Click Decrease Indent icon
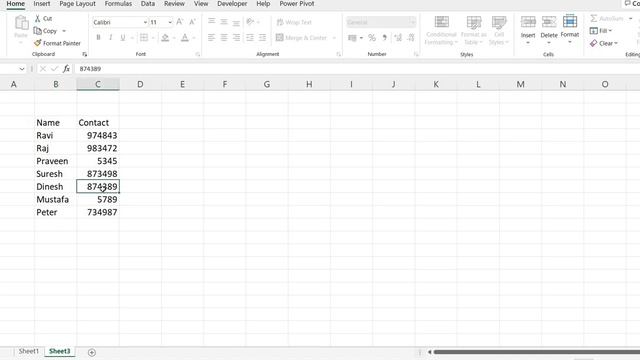 coord(250,38)
